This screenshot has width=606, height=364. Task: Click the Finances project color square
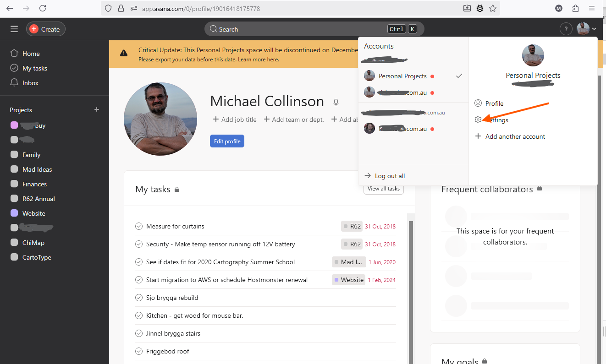click(x=14, y=184)
